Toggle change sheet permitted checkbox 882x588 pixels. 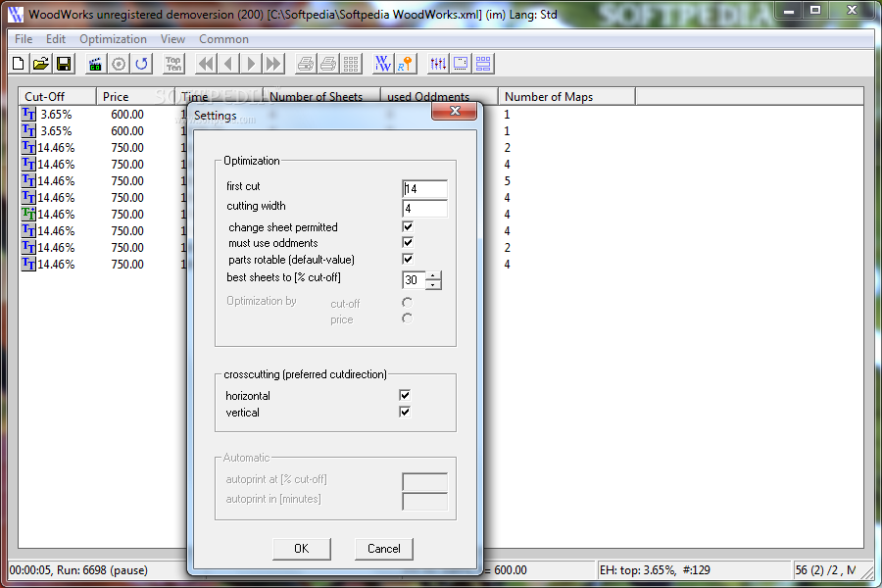pyautogui.click(x=408, y=226)
